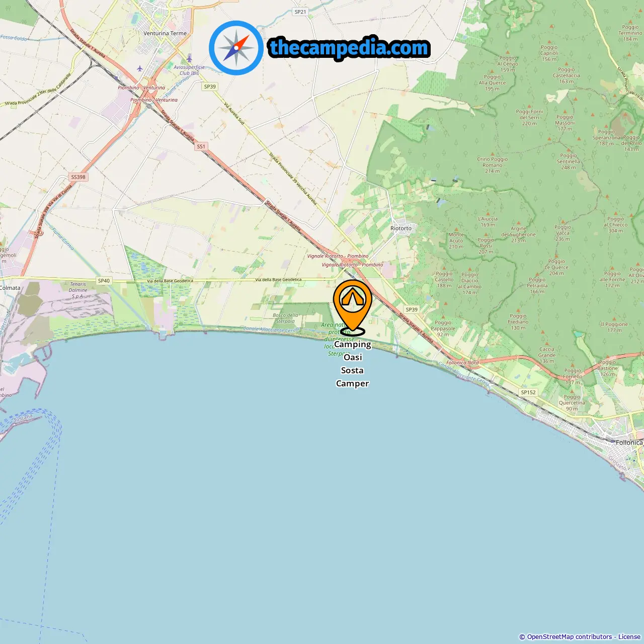Open the thecampedia.com logo text
The image size is (644, 644).
coord(349,48)
